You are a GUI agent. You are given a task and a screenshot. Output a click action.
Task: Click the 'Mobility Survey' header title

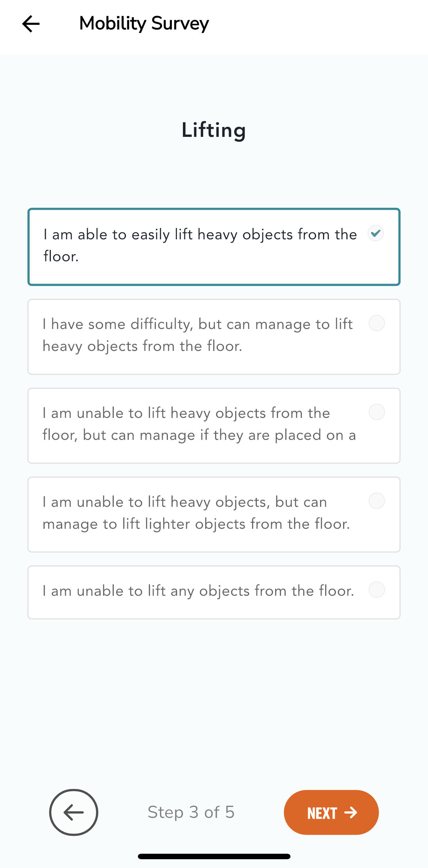[144, 23]
